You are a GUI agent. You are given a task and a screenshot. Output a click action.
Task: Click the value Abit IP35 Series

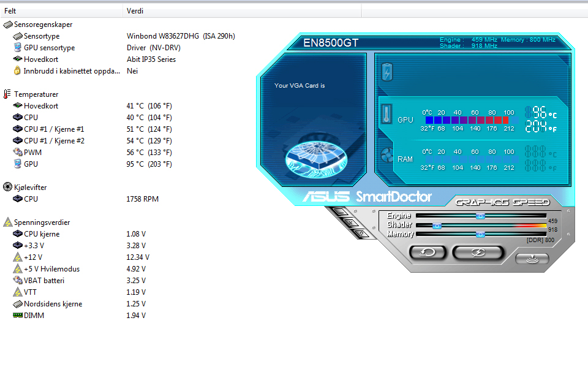click(x=151, y=59)
